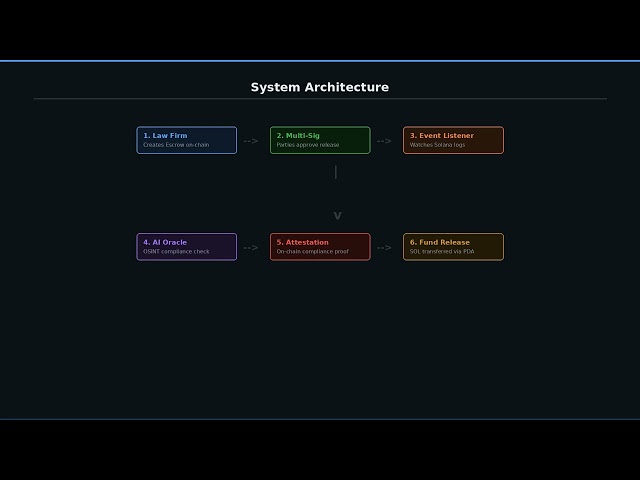Select the 2. Multi-Sig box
The height and width of the screenshot is (480, 640).
320,140
